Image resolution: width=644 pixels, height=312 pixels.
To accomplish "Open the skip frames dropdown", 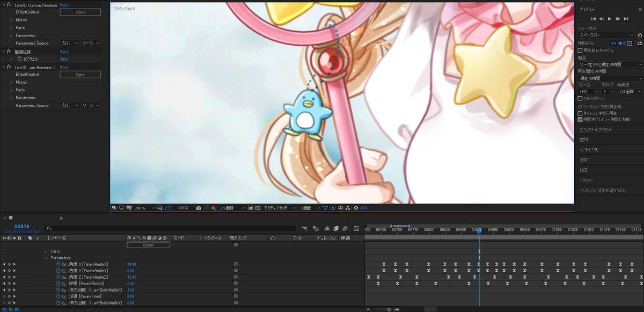I will 608,92.
